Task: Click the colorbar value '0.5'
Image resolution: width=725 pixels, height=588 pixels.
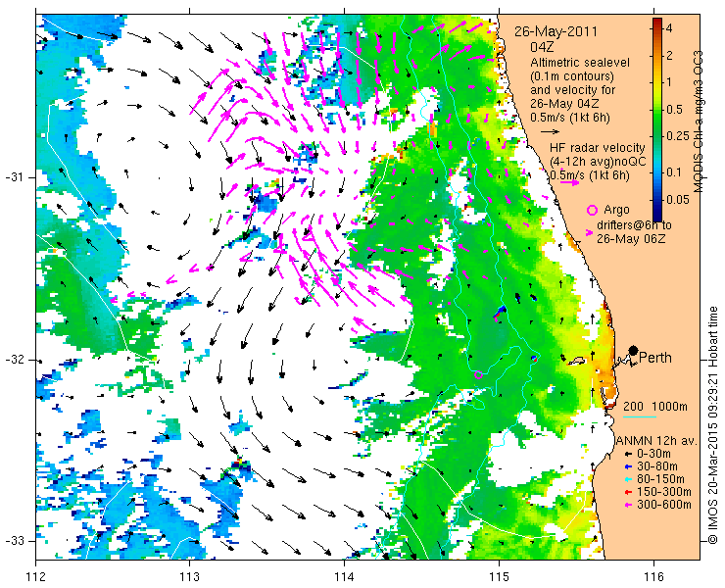Action: tap(674, 109)
